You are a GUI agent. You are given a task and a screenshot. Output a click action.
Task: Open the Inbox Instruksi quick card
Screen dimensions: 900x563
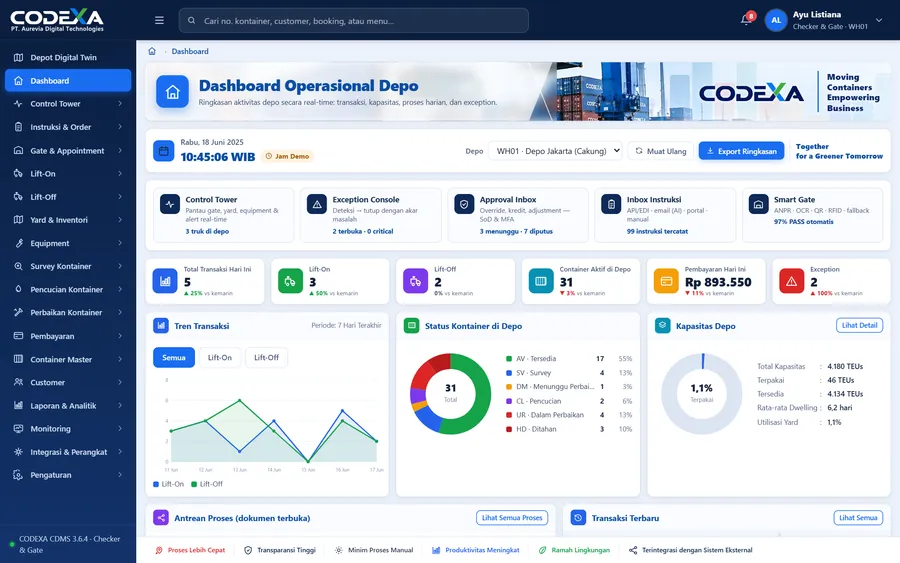[x=665, y=215]
